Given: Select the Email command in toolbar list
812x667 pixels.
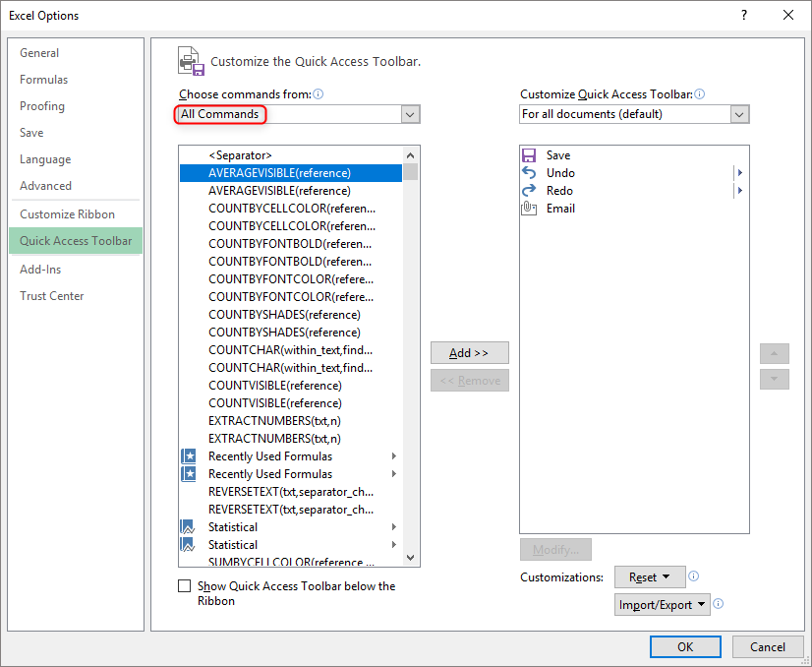Looking at the screenshot, I should coord(634,209).
